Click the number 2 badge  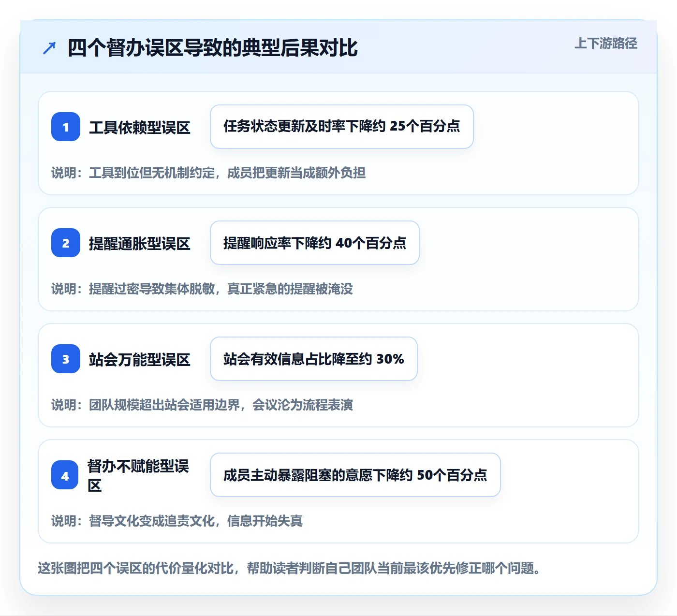point(66,243)
